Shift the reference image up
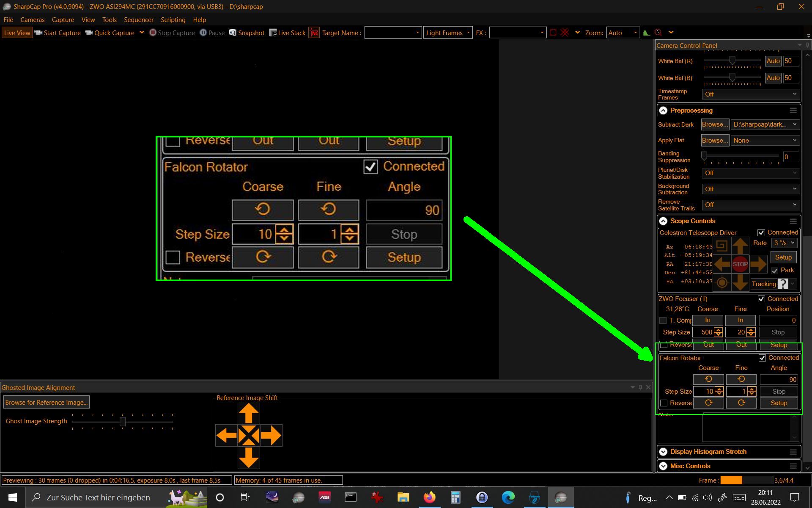812x508 pixels. pyautogui.click(x=249, y=413)
